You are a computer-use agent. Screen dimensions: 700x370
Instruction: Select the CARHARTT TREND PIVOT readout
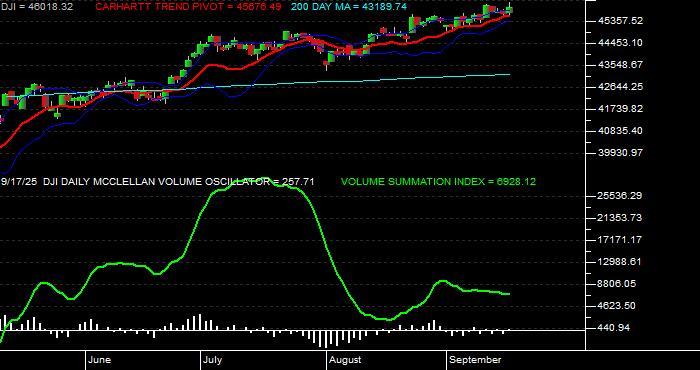pyautogui.click(x=189, y=7)
